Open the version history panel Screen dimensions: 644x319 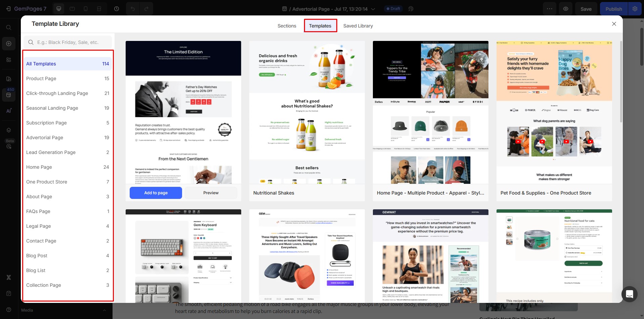pyautogui.click(x=117, y=9)
